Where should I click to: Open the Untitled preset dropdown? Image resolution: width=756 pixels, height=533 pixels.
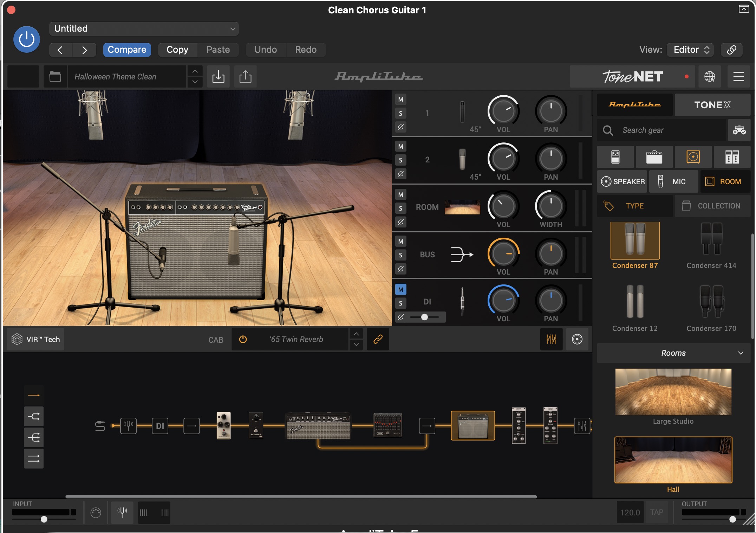tap(144, 28)
